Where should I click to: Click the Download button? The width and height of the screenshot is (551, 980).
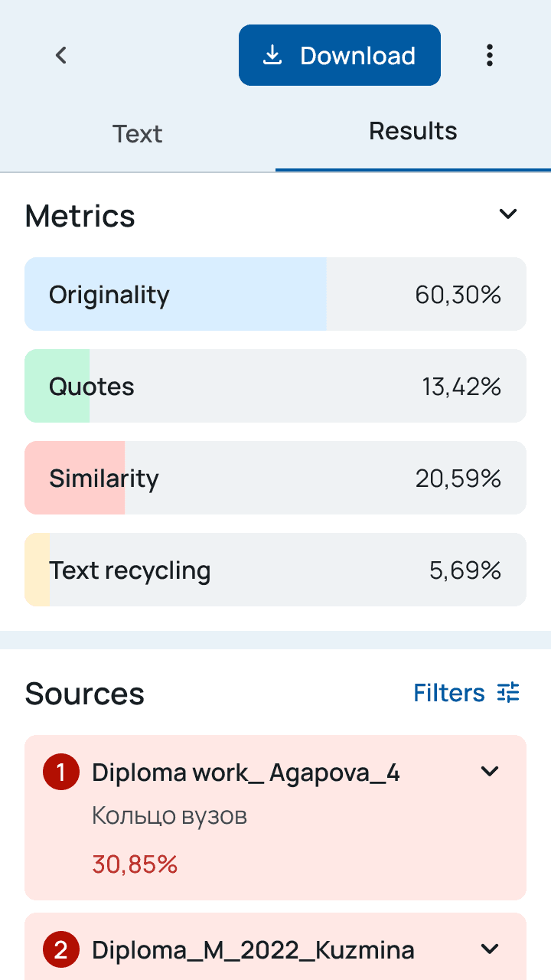click(340, 55)
